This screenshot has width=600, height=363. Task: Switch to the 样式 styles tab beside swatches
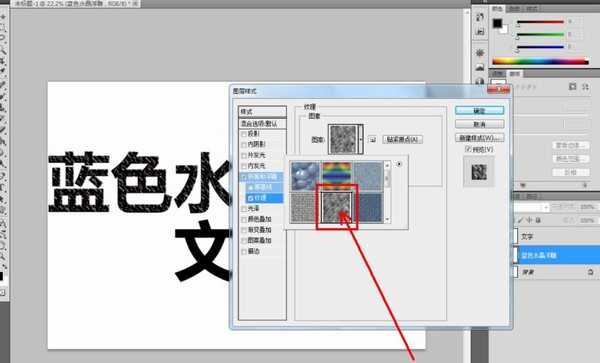click(x=531, y=8)
